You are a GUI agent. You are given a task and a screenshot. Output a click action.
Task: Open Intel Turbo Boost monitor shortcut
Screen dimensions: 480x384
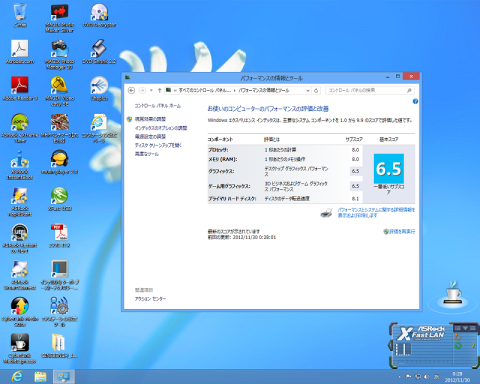(59, 275)
